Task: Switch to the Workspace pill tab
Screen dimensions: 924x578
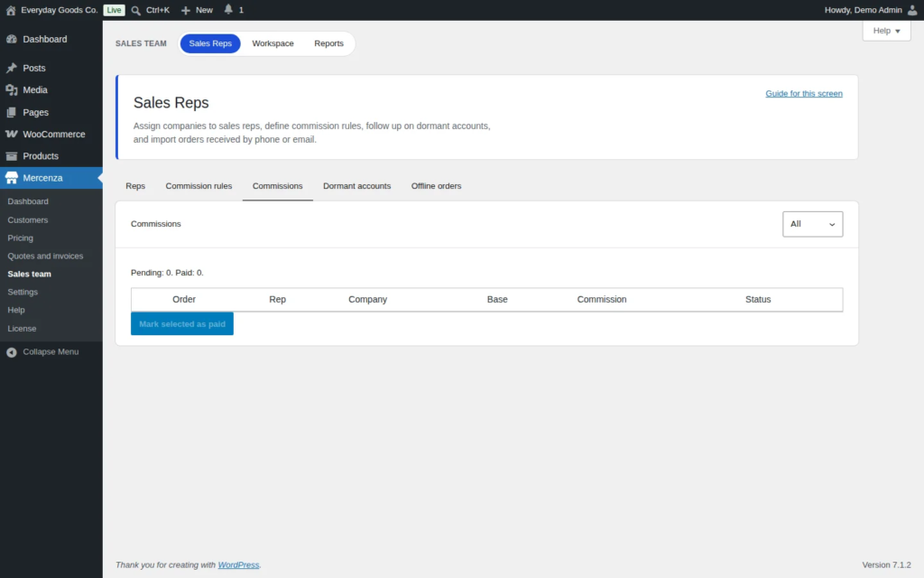Action: point(273,43)
